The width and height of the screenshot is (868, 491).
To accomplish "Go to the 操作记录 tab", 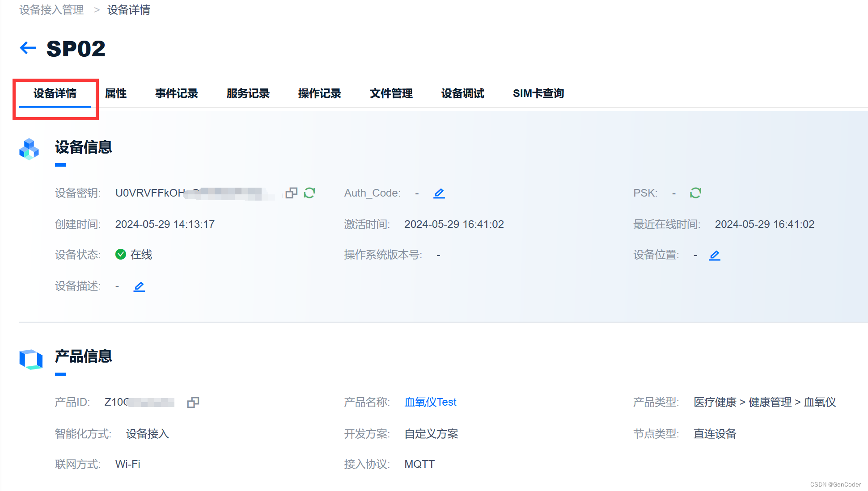I will point(320,93).
